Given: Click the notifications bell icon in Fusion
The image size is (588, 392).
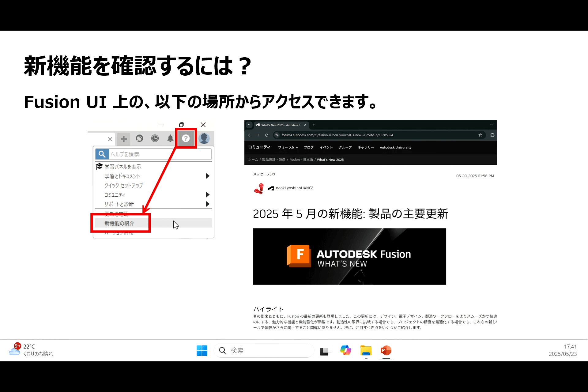Looking at the screenshot, I should point(170,138).
